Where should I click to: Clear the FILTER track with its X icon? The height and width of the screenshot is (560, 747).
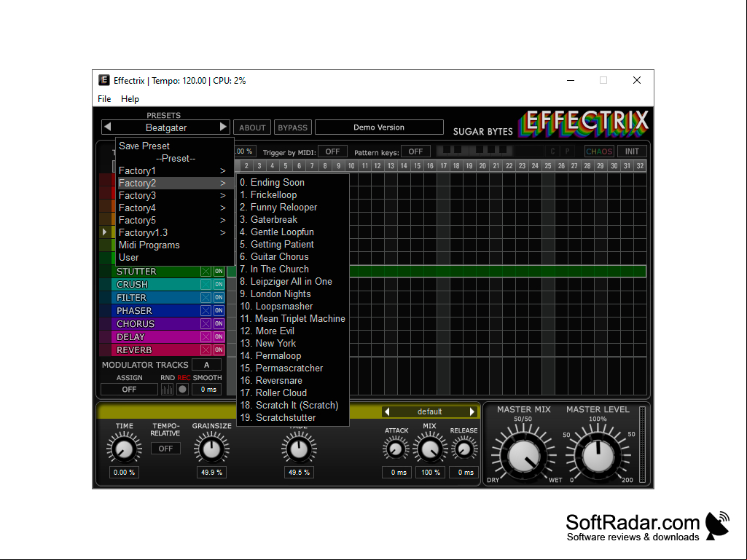click(206, 298)
